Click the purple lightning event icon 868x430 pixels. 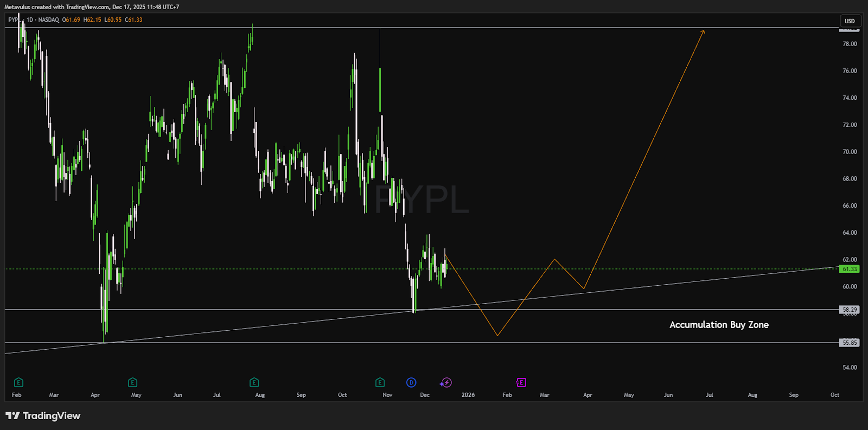(445, 382)
